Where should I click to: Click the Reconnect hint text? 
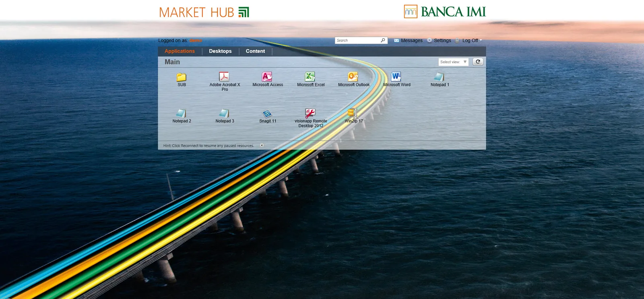point(208,145)
